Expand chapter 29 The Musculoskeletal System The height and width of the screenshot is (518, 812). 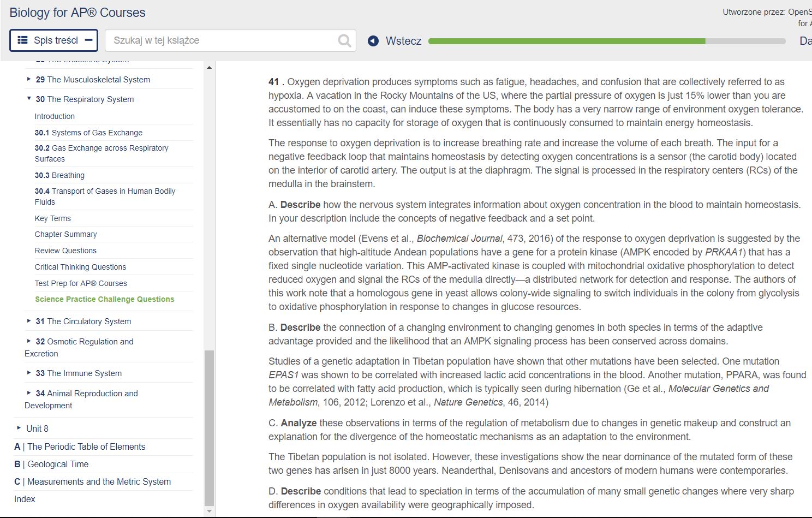(29, 79)
